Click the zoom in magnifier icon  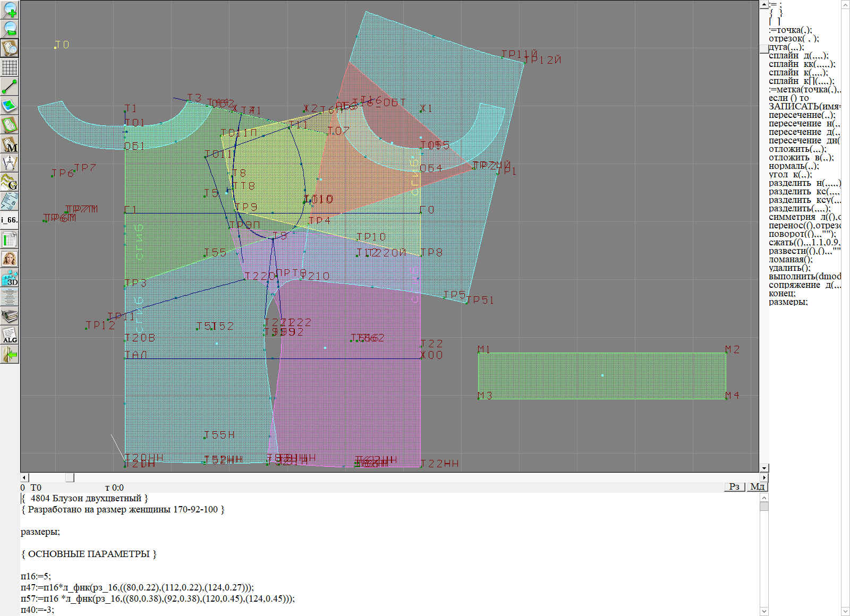(10, 10)
